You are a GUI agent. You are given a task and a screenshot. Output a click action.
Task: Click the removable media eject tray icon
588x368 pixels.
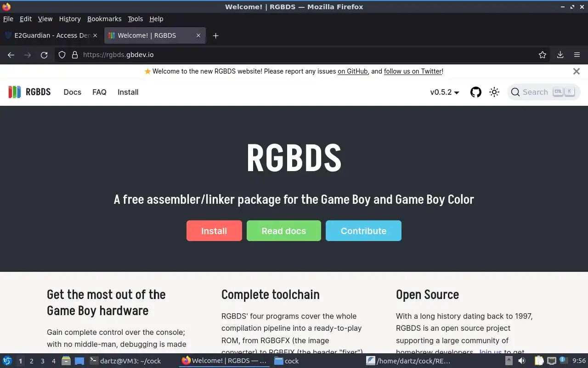(x=509, y=361)
